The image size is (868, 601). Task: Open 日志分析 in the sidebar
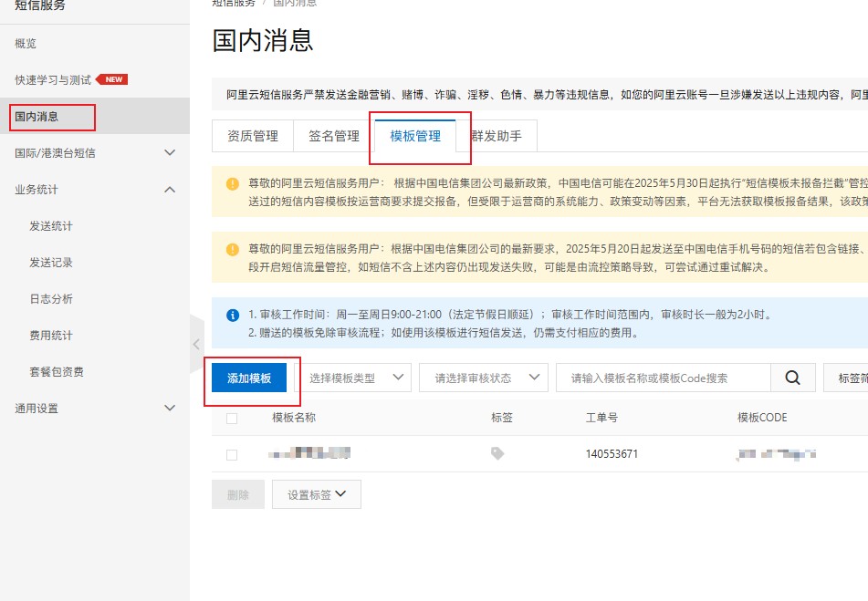click(51, 298)
